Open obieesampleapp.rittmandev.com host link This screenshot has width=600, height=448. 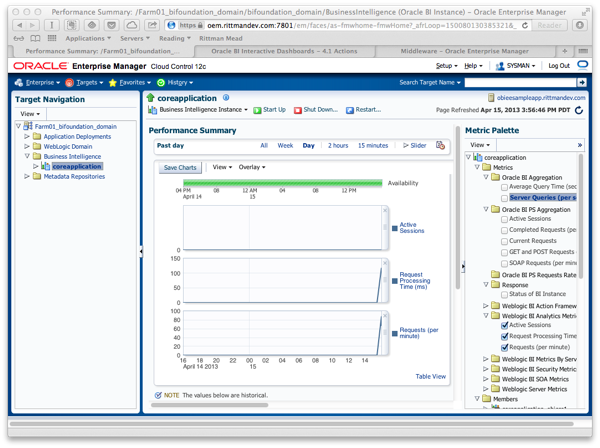pyautogui.click(x=541, y=98)
